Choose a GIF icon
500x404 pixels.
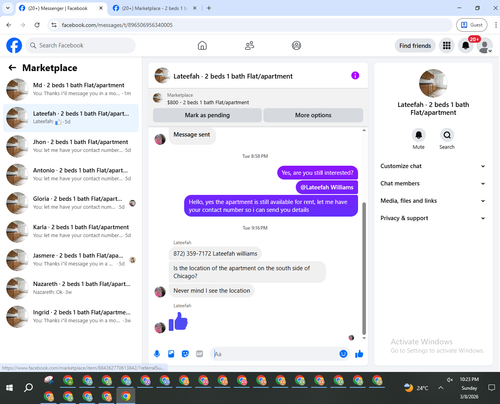pyautogui.click(x=199, y=354)
